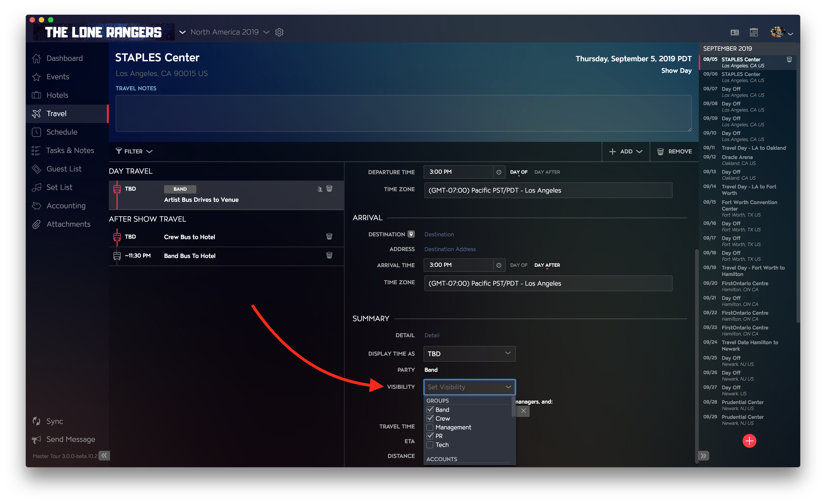This screenshot has height=504, width=826.
Task: Click destination map pin icon
Action: click(411, 234)
